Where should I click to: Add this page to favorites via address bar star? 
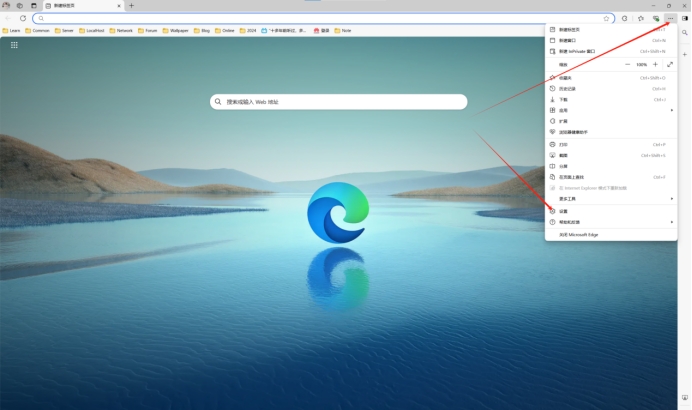click(x=606, y=18)
